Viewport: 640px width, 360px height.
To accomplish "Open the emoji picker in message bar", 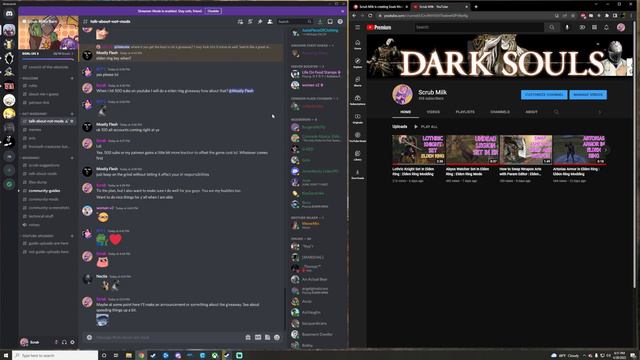I will pos(277,338).
